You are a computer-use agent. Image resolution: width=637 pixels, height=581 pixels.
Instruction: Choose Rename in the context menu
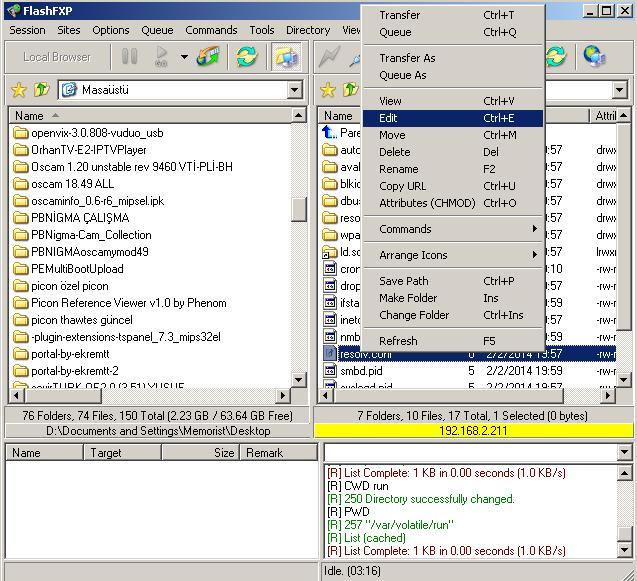coord(453,169)
